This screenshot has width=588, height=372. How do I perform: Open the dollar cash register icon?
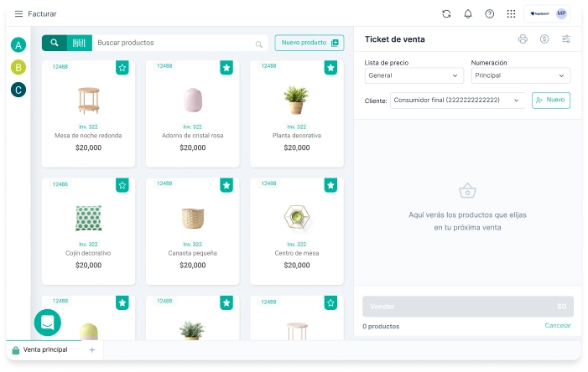(x=544, y=39)
